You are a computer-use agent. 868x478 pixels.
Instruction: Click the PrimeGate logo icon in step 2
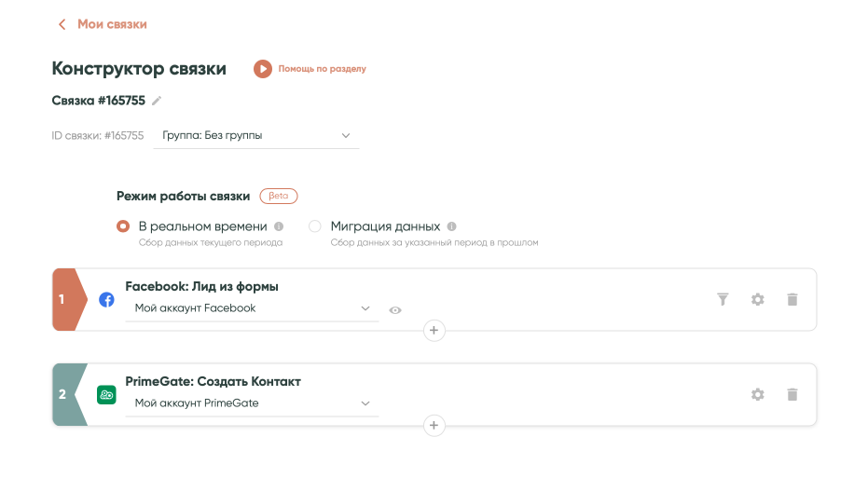coord(106,395)
